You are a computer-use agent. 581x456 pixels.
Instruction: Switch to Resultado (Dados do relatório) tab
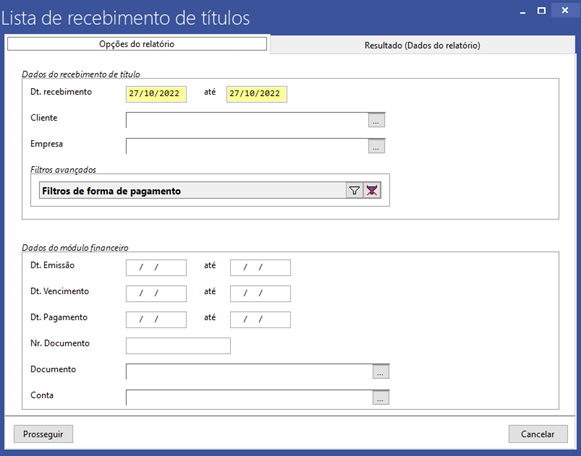(x=422, y=46)
